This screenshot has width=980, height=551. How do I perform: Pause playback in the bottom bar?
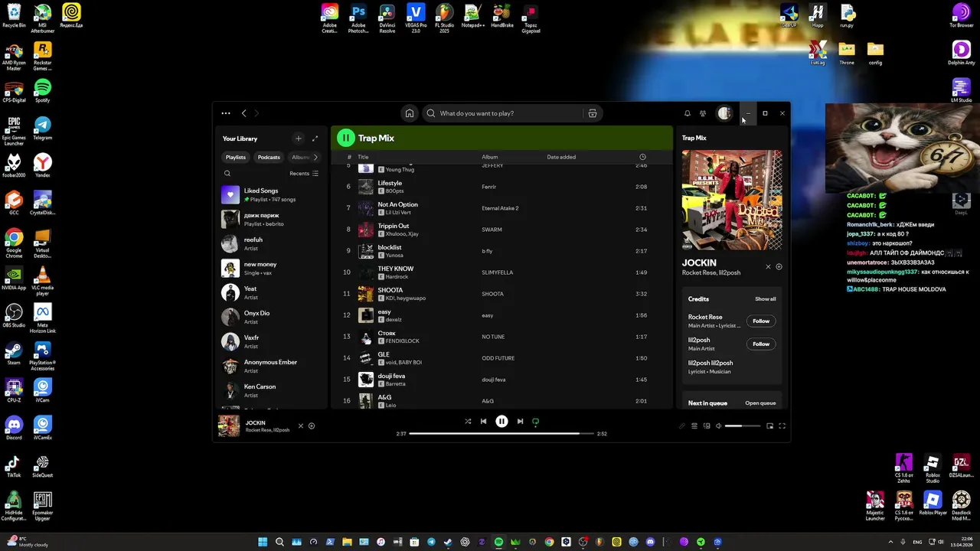pos(501,421)
